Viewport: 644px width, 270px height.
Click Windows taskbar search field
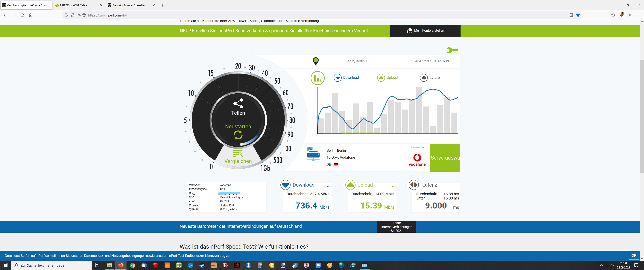coord(51,265)
